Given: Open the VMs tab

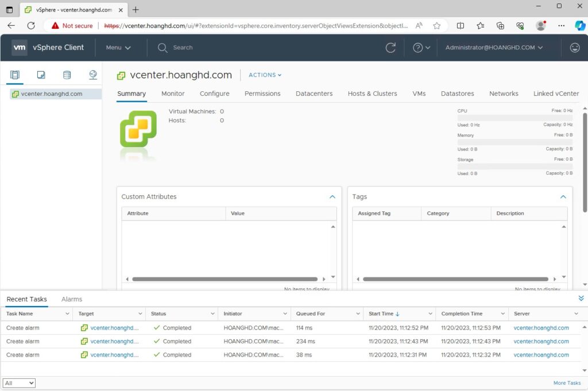Looking at the screenshot, I should (x=419, y=94).
